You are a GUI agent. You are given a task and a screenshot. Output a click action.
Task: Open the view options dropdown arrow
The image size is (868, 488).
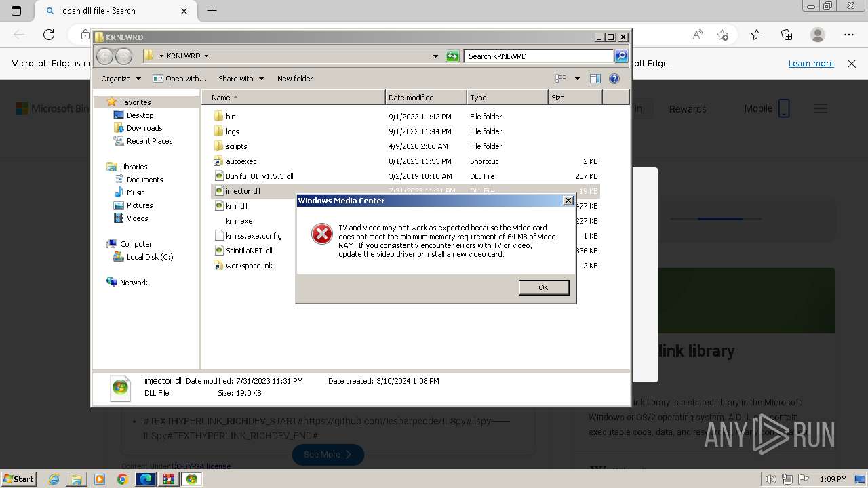577,79
